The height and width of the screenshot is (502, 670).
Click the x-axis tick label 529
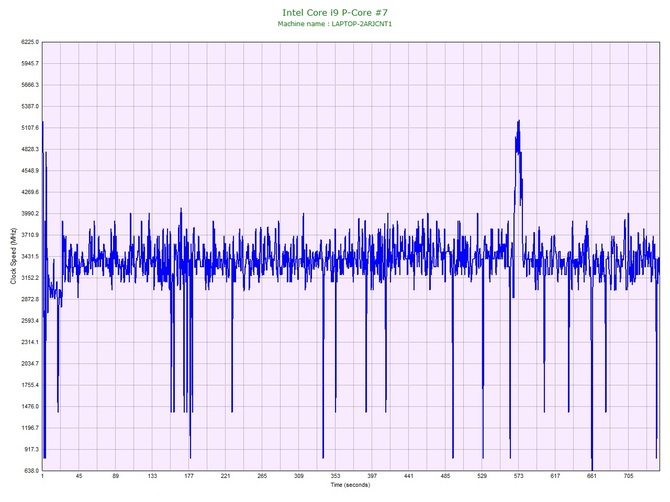[x=482, y=476]
